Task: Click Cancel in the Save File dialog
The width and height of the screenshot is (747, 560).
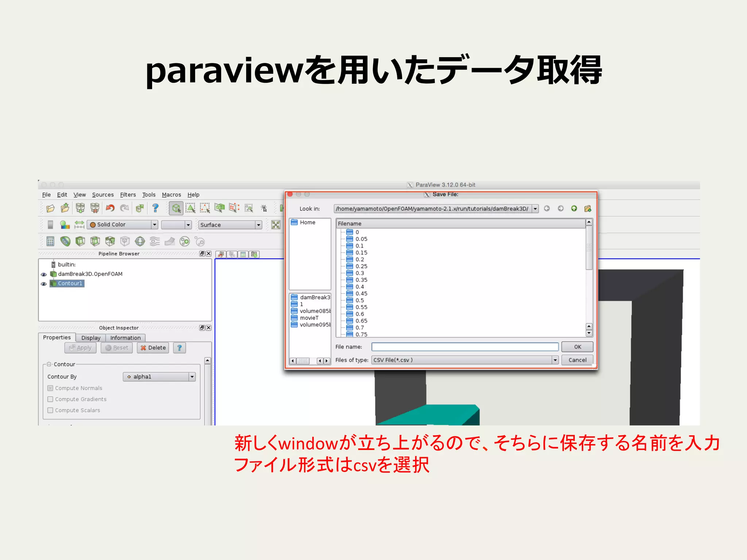Action: [577, 360]
